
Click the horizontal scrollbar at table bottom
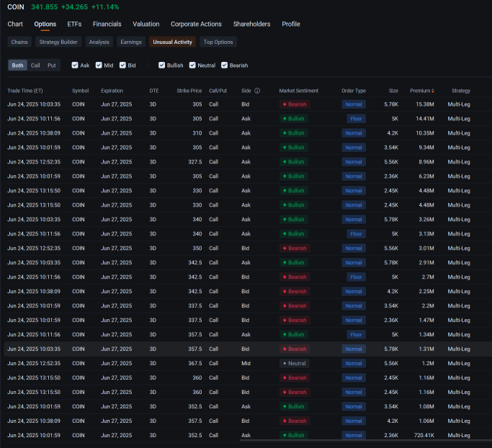365,441
